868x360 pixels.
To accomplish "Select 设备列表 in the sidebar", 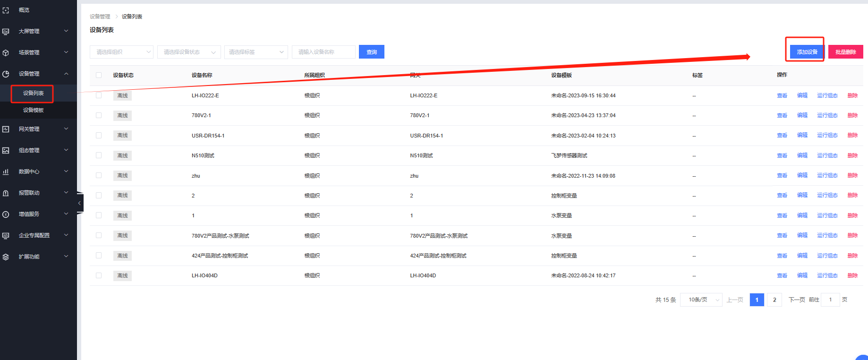I will pyautogui.click(x=33, y=93).
